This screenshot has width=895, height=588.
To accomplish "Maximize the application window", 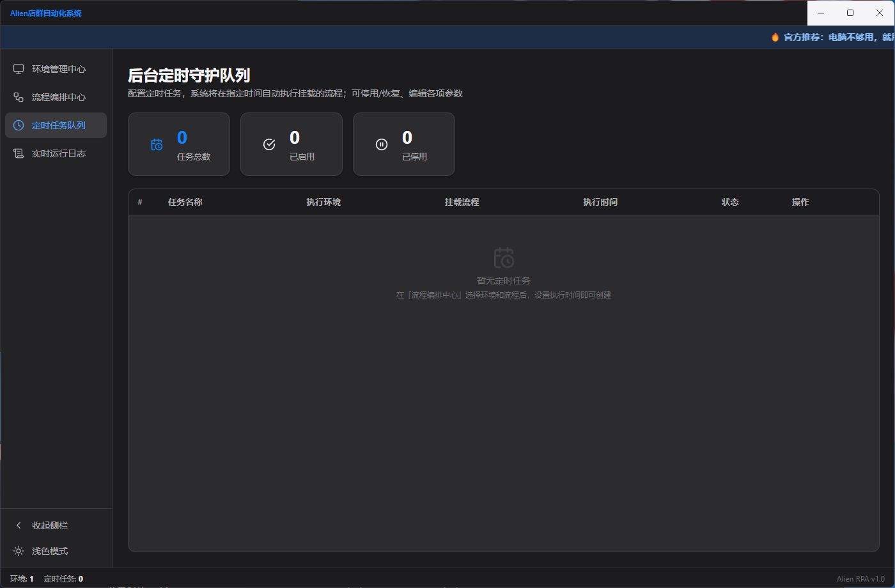I will pyautogui.click(x=850, y=13).
